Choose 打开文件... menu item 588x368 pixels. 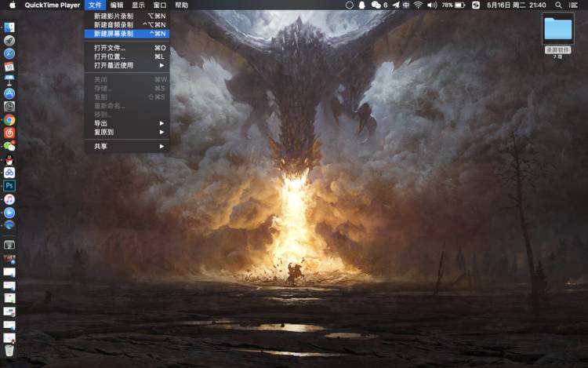[x=127, y=48]
